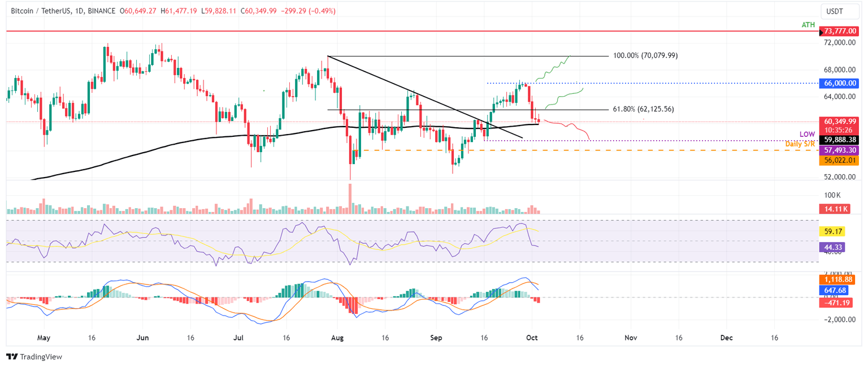Click the TradingView logo

pos(34,357)
